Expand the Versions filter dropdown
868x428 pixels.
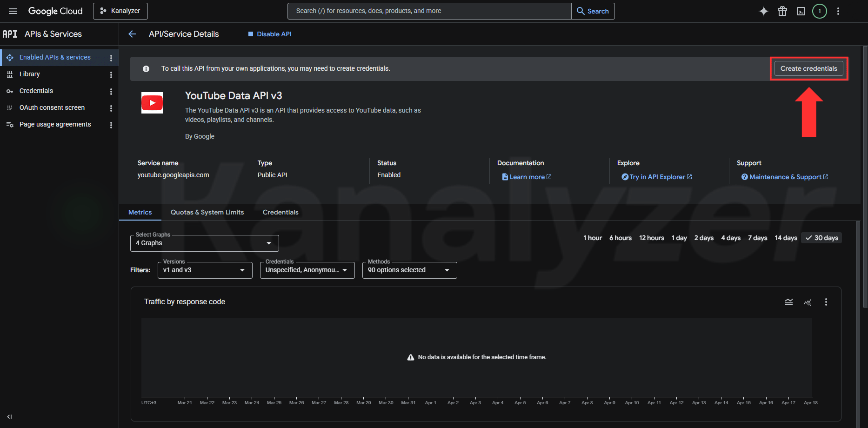click(x=205, y=270)
